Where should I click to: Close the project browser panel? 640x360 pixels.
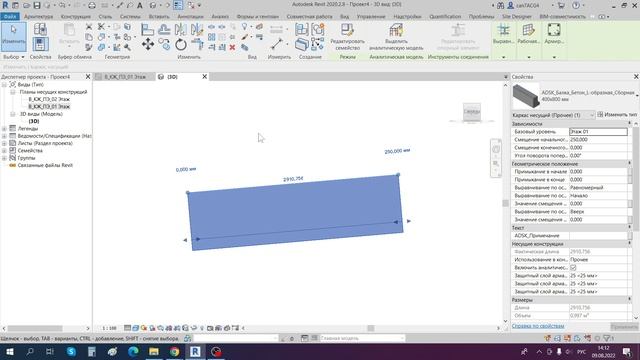tap(88, 76)
